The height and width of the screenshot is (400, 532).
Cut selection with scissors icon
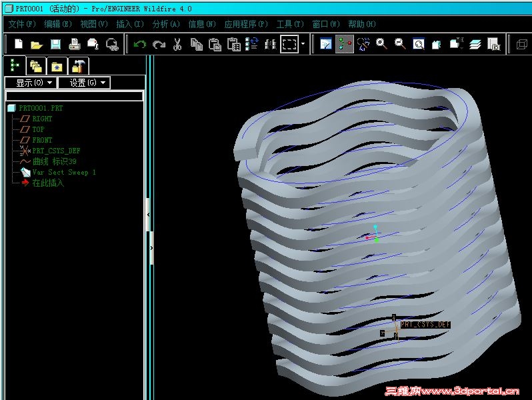[x=177, y=45]
